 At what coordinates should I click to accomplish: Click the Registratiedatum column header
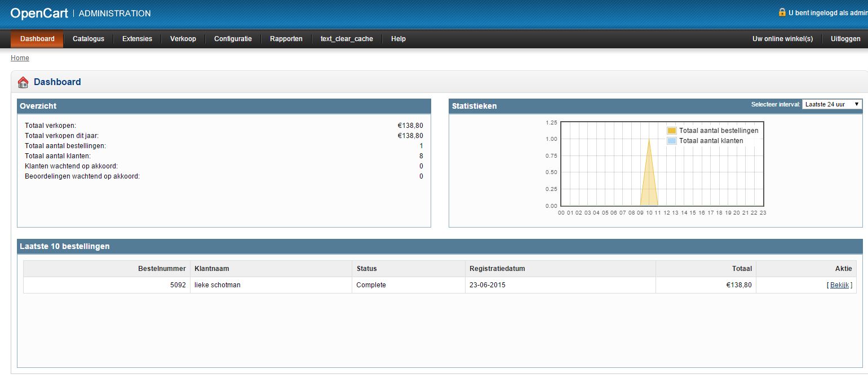click(561, 269)
